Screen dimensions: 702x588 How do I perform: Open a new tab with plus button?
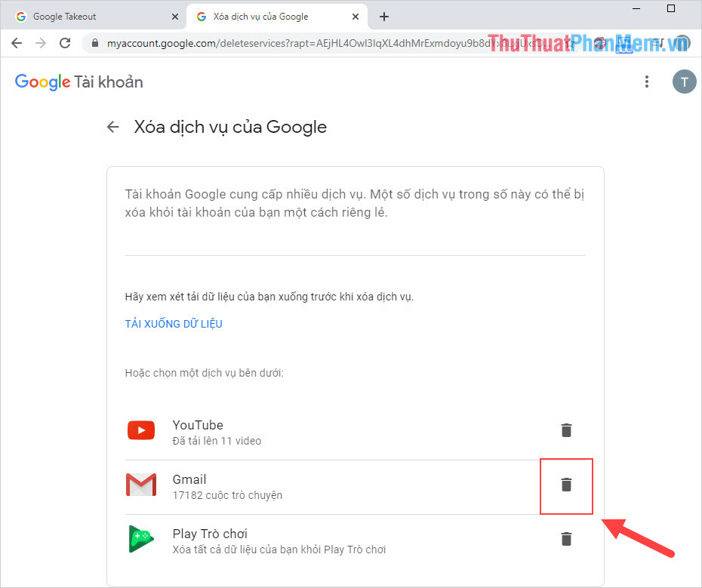383,17
